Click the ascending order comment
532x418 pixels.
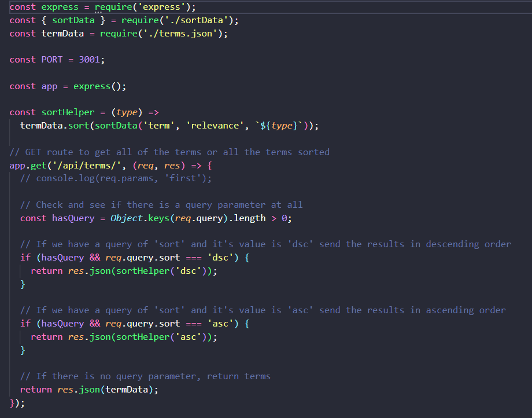point(263,310)
